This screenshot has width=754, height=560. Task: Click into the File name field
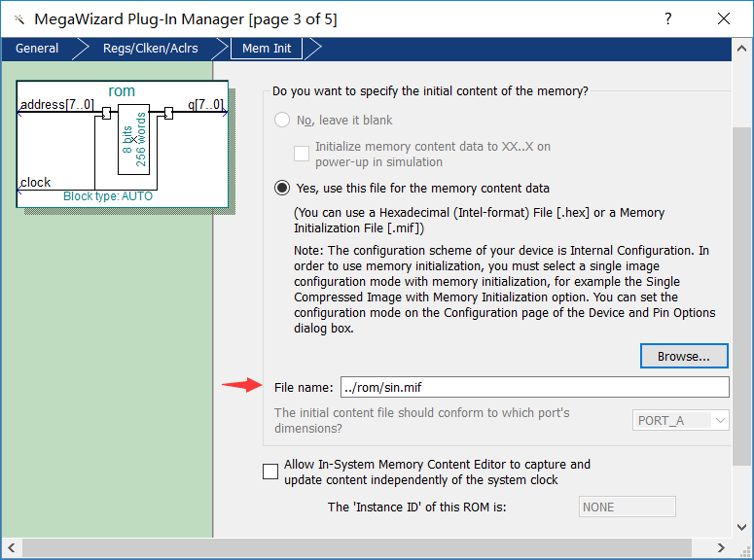[x=535, y=387]
